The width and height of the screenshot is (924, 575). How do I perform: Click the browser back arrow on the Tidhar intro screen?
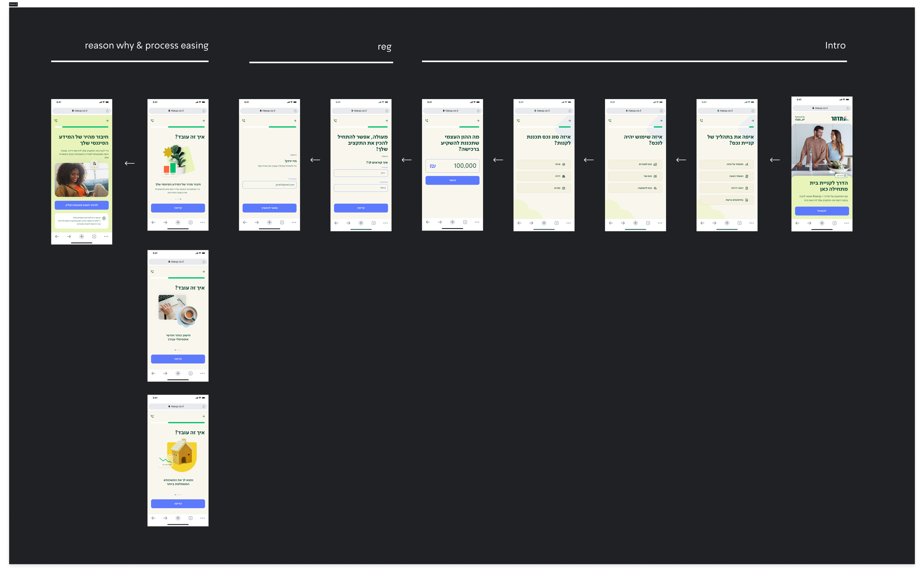click(x=797, y=223)
